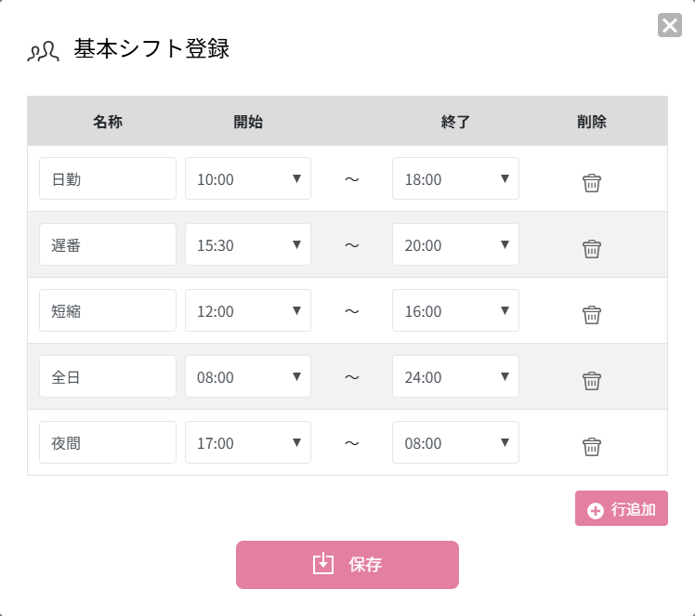
Task: Delete the 日勤 shift row
Action: pyautogui.click(x=592, y=183)
